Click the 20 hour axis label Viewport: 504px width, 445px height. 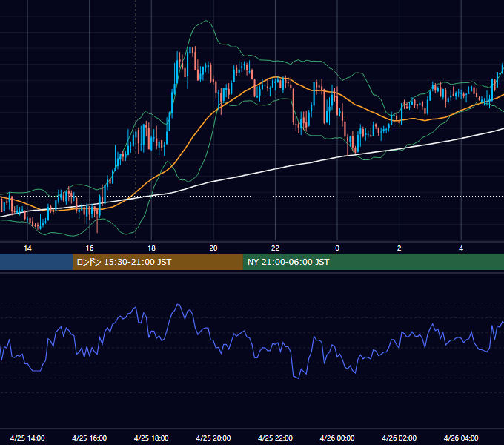[x=213, y=248]
